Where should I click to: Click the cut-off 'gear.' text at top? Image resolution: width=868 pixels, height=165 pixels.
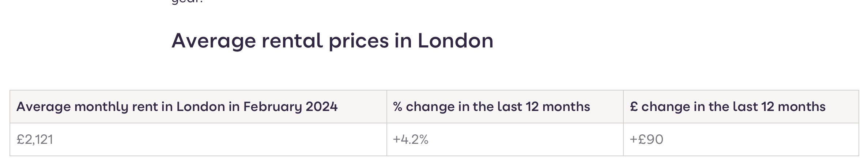tap(187, 2)
